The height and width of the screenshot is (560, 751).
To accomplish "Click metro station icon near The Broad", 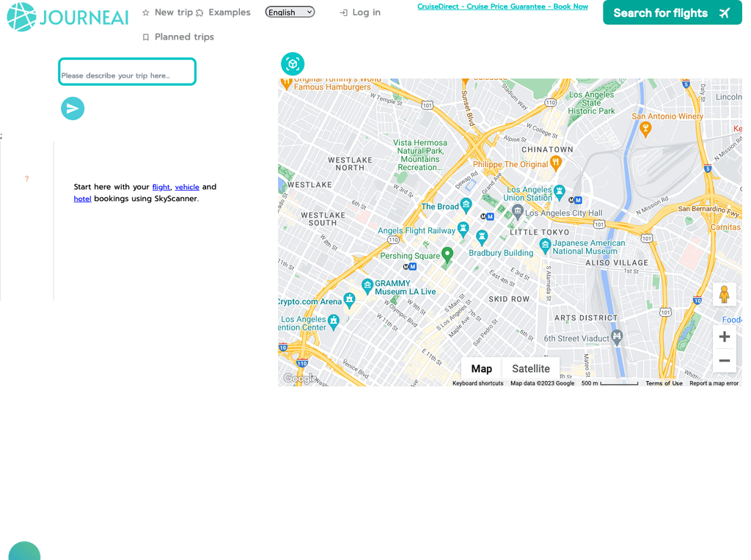I will pyautogui.click(x=487, y=217).
